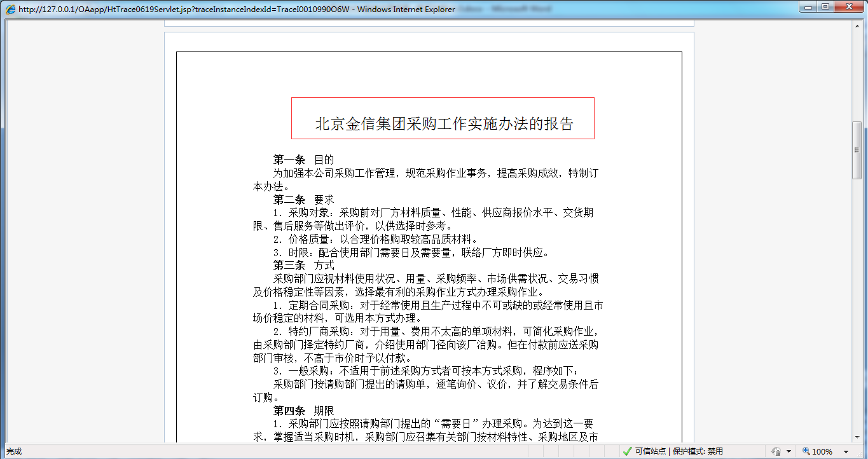The width and height of the screenshot is (868, 459).
Task: Click the scrollbar up arrow
Action: 857,27
